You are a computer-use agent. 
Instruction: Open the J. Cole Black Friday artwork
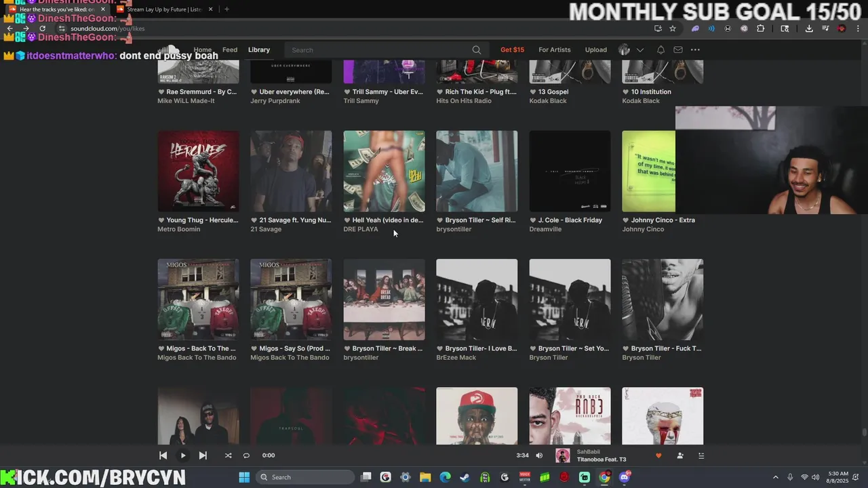[x=570, y=171]
